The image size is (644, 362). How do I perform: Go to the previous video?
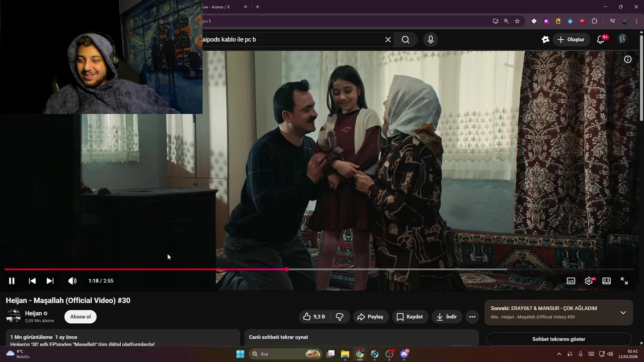[32, 281]
